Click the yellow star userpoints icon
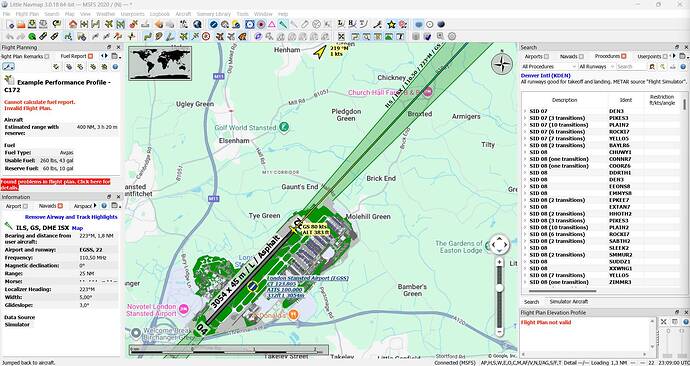This screenshot has height=366, width=690. 391,24
